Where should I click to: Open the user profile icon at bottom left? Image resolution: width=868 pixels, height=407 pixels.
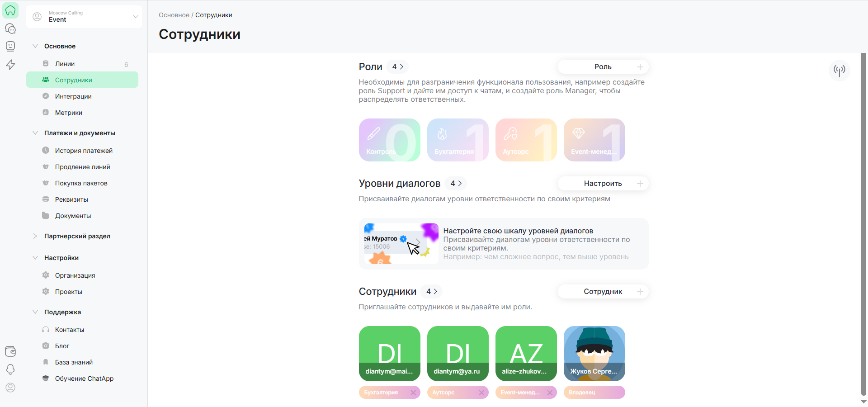coord(10,388)
